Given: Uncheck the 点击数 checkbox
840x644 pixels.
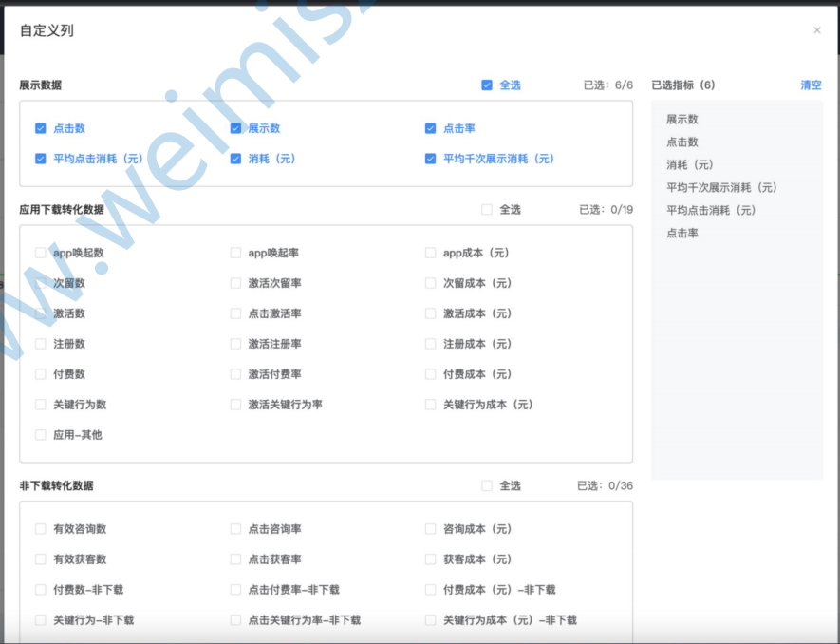Looking at the screenshot, I should [41, 128].
